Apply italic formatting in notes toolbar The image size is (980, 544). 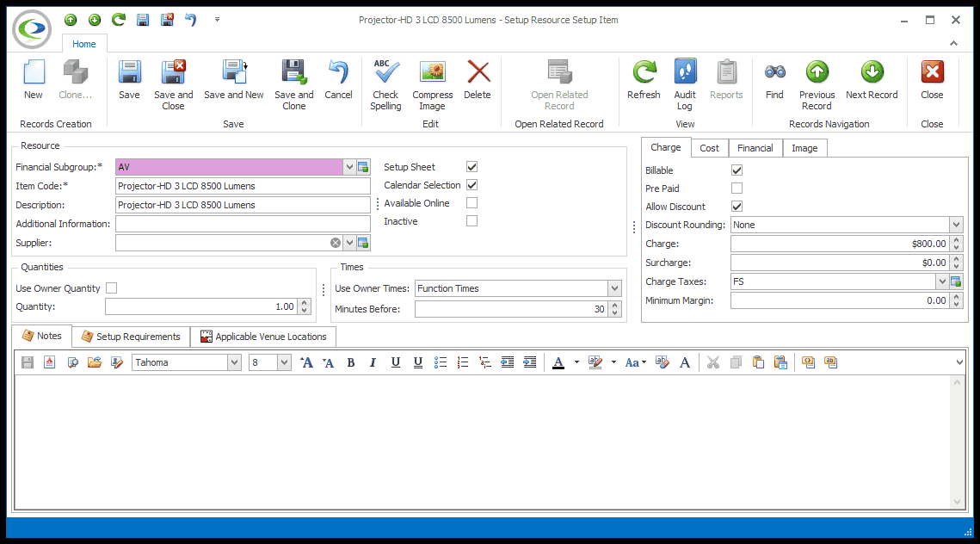pyautogui.click(x=373, y=362)
